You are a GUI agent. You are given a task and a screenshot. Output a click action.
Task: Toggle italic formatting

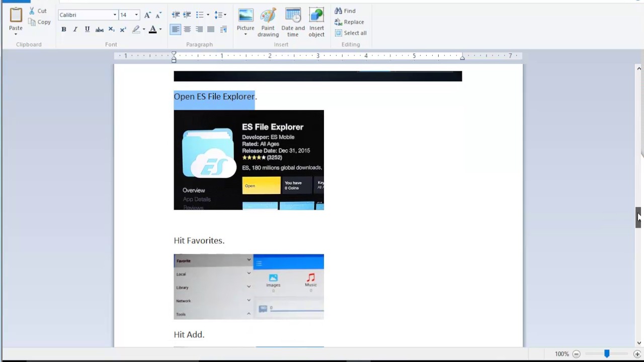point(75,30)
